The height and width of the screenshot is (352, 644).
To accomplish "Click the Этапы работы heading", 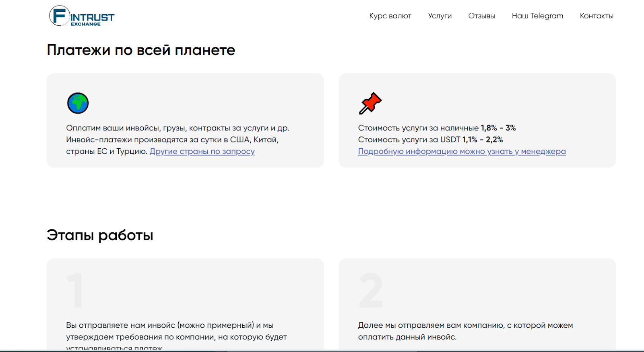I will [x=100, y=235].
